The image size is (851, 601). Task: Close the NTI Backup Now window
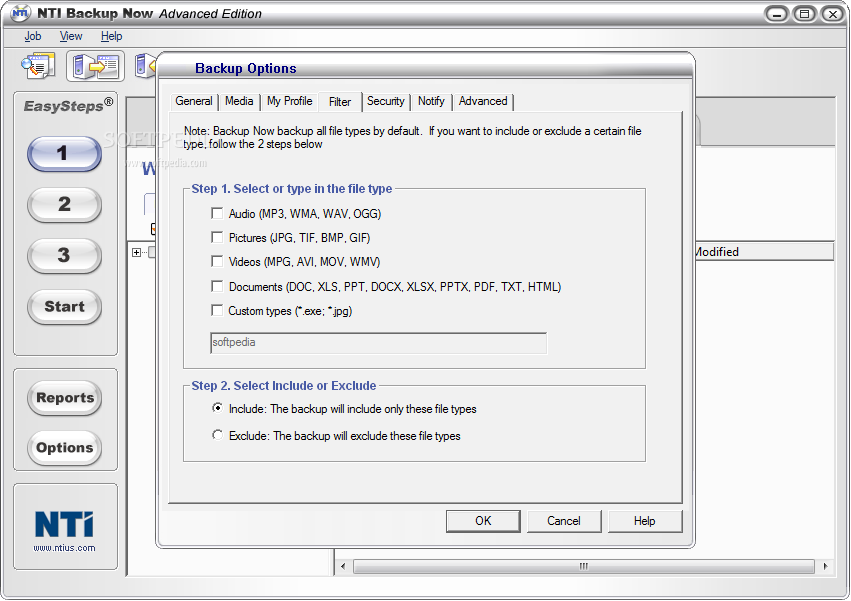833,14
